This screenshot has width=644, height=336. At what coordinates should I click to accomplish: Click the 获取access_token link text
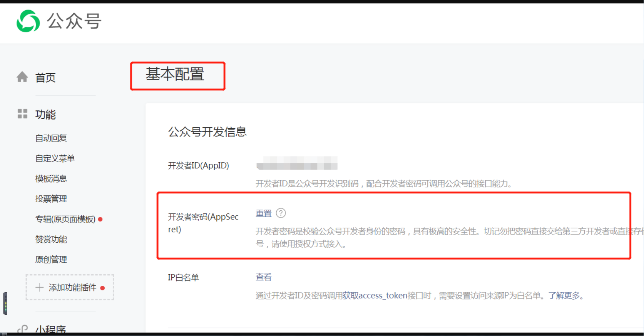pyautogui.click(x=375, y=296)
